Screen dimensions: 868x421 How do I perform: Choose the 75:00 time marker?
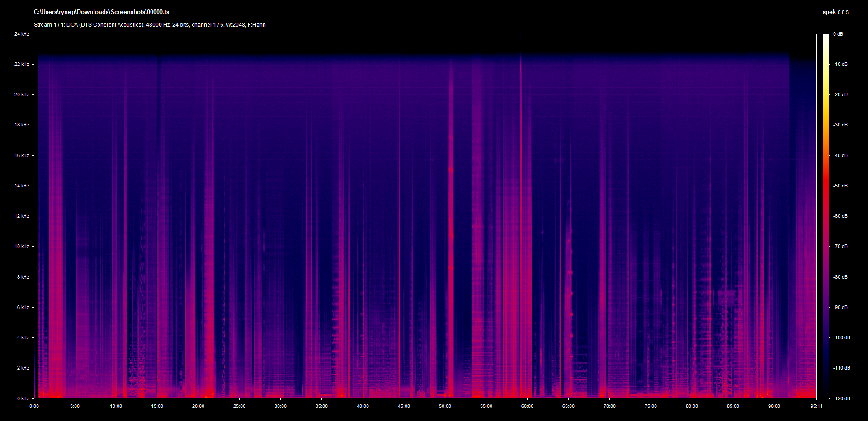click(651, 406)
